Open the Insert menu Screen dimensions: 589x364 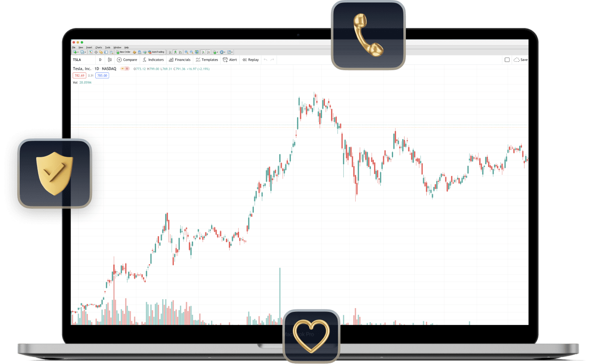[x=89, y=48]
